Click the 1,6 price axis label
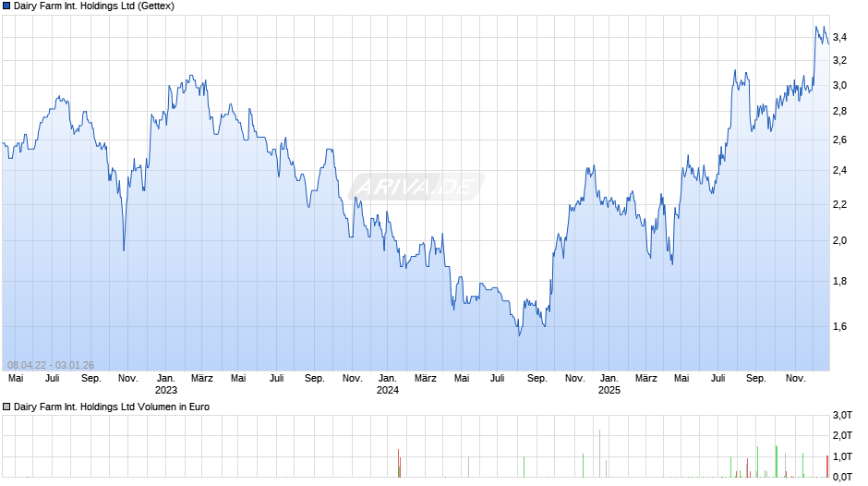 tap(839, 326)
